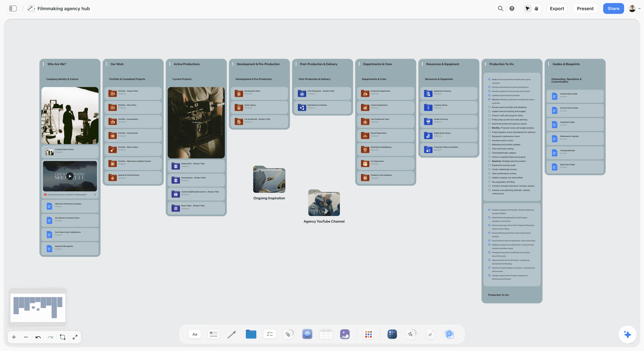Screen dimensions: 644x351
Task: Open the showreel YouTube link
Action: (x=67, y=195)
